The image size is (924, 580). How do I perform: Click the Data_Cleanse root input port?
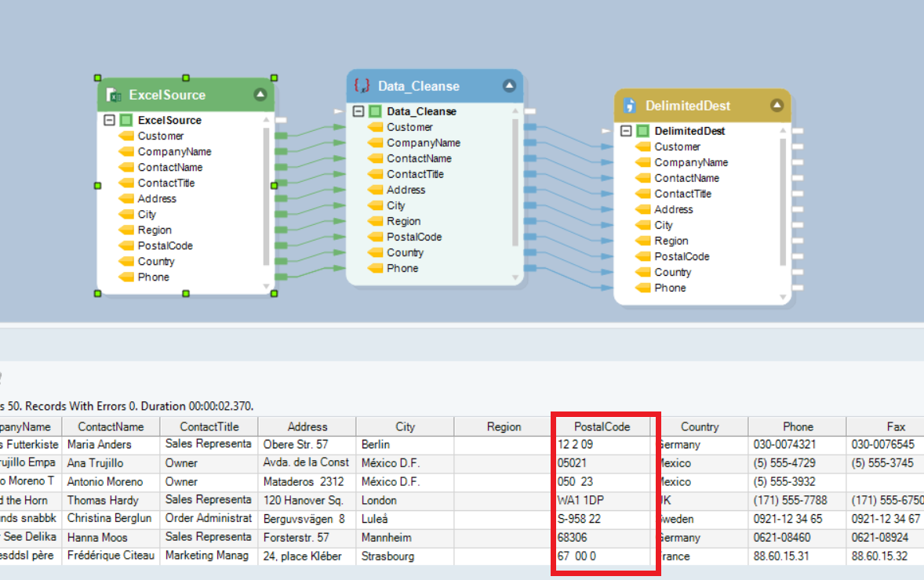(x=338, y=111)
